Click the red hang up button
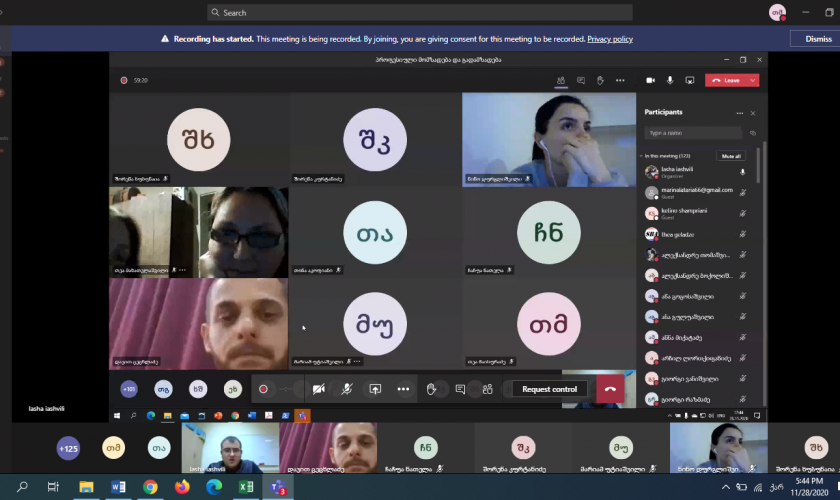 (x=610, y=389)
